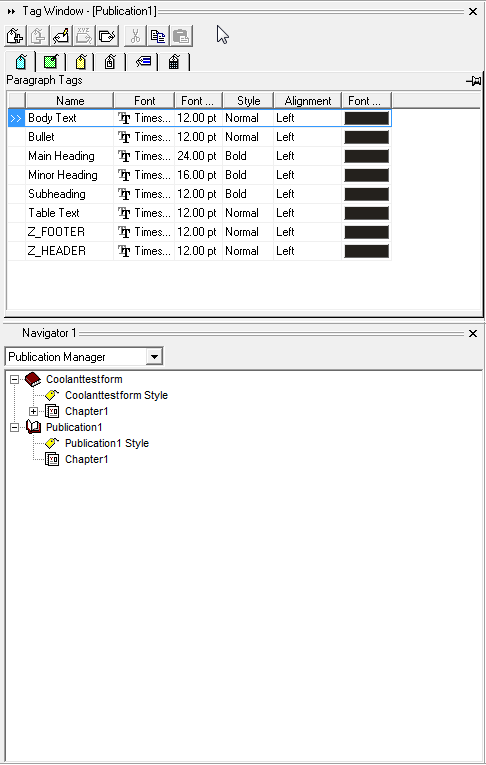Click the Edit Tag pencil icon
Screen dimensions: 486x765
61,36
